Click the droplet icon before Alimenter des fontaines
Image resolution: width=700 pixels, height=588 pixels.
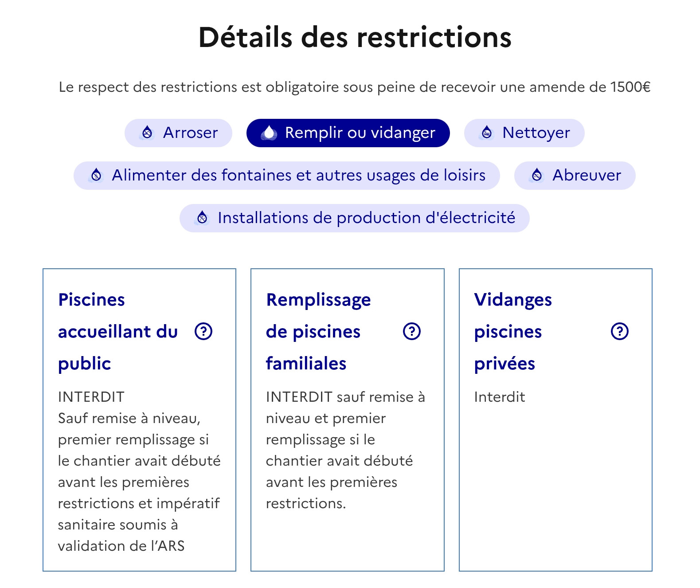96,175
